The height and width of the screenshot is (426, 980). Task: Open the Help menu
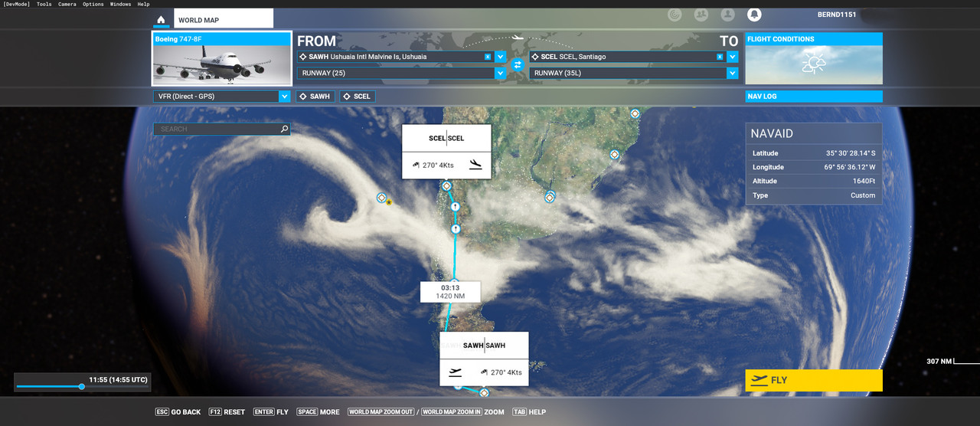coord(143,4)
